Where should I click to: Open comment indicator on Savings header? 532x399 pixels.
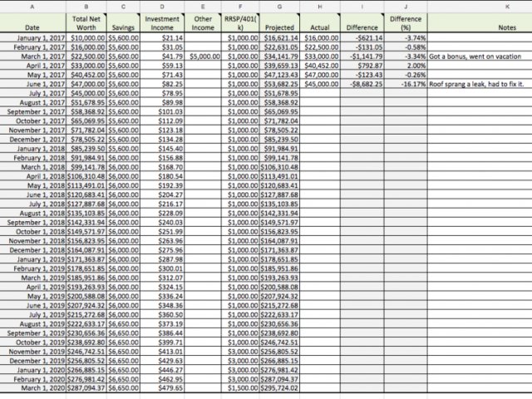point(139,15)
